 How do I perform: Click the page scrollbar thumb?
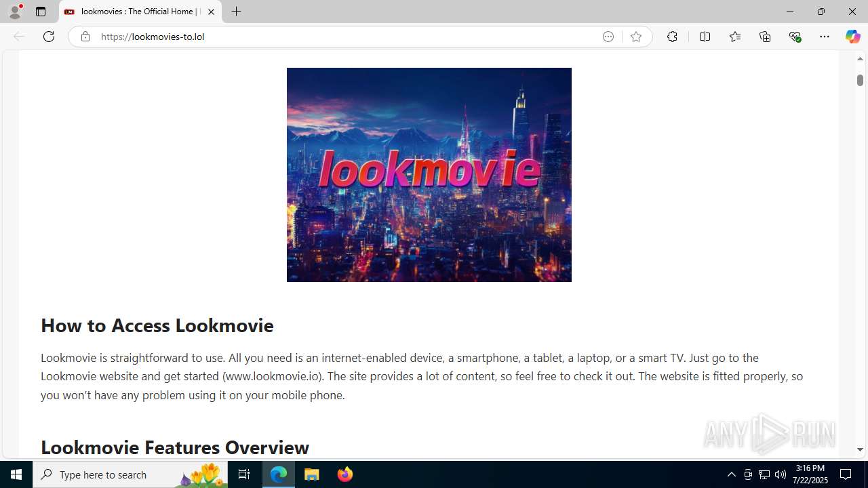860,80
